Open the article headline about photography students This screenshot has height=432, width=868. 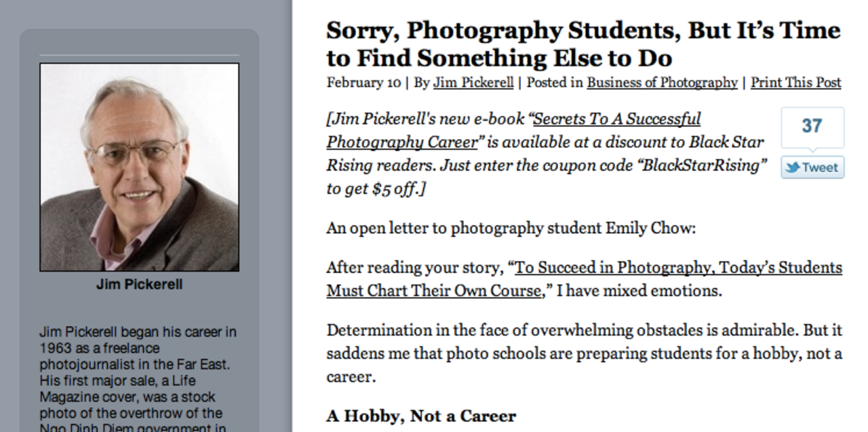(x=582, y=44)
